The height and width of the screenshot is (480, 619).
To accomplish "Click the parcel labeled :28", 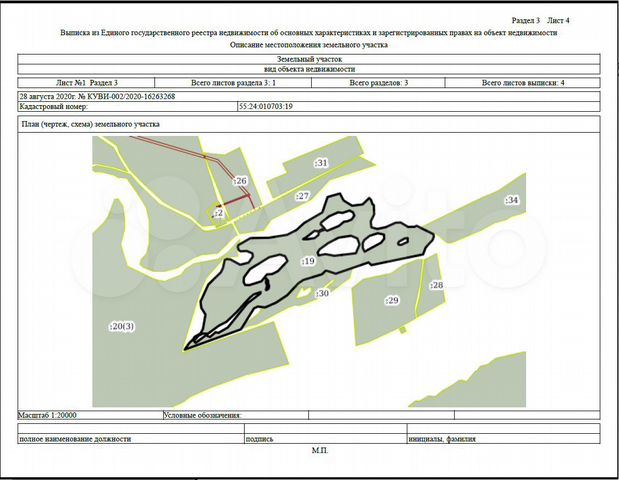I will tap(436, 286).
